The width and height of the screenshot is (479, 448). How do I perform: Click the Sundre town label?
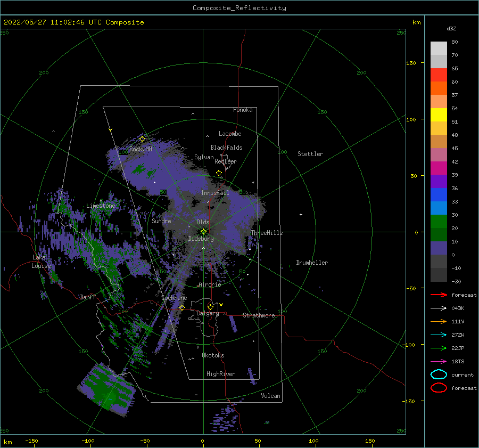coord(161,221)
